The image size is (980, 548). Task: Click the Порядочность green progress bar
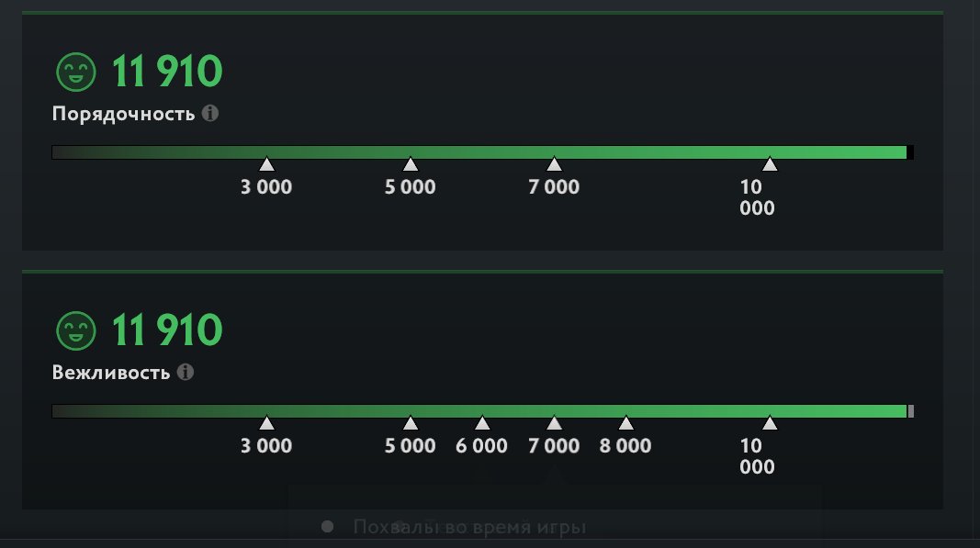pyautogui.click(x=479, y=152)
